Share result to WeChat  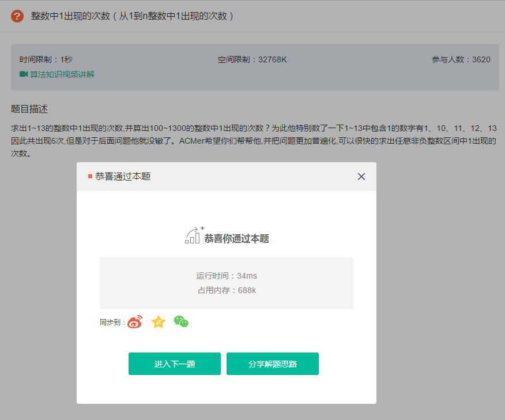(x=180, y=322)
